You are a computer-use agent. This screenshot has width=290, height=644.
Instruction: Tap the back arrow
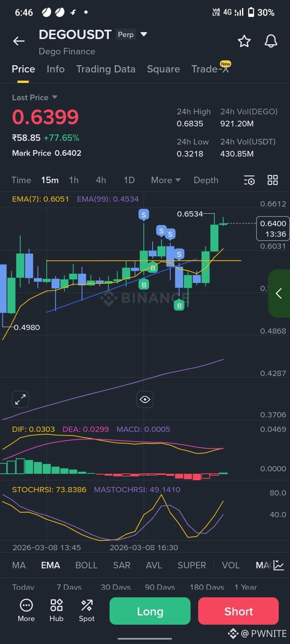(19, 41)
